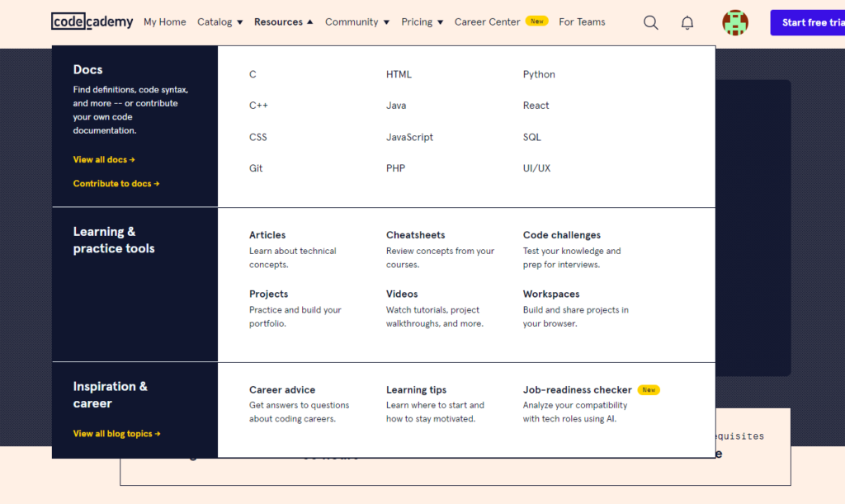
Task: Open the HTML docs
Action: (x=399, y=74)
